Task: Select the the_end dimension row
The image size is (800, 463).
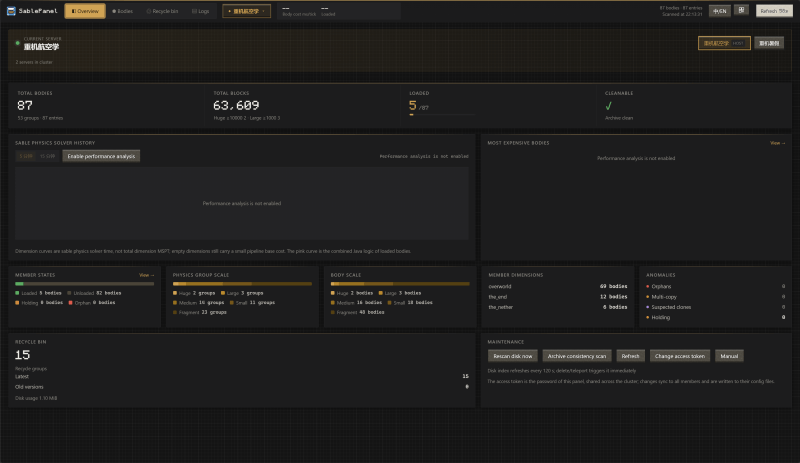Action: [558, 297]
